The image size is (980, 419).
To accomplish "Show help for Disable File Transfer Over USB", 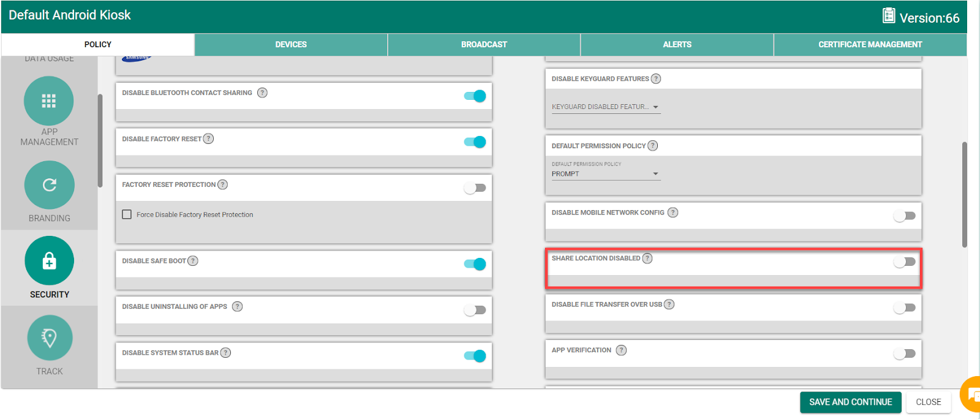I will [669, 304].
